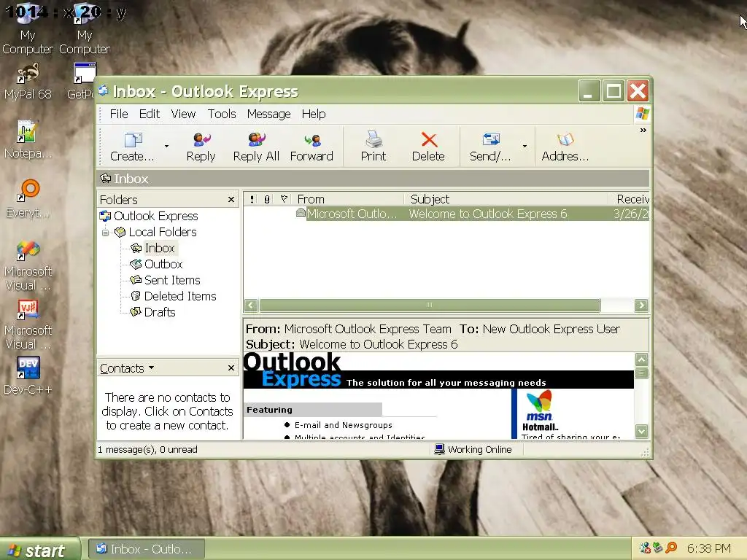This screenshot has width=747, height=560.
Task: Open the Outlook Express window system icon
Action: pyautogui.click(x=103, y=90)
